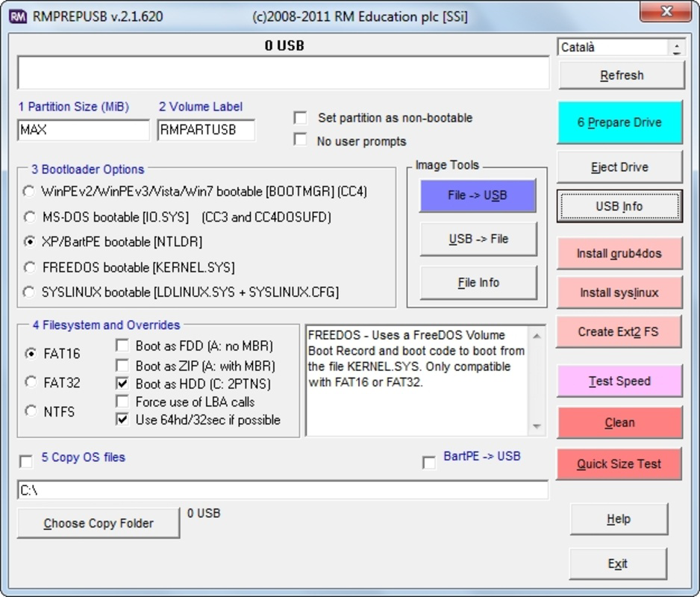Click Install syslinux button
The image size is (700, 597).
click(x=619, y=293)
